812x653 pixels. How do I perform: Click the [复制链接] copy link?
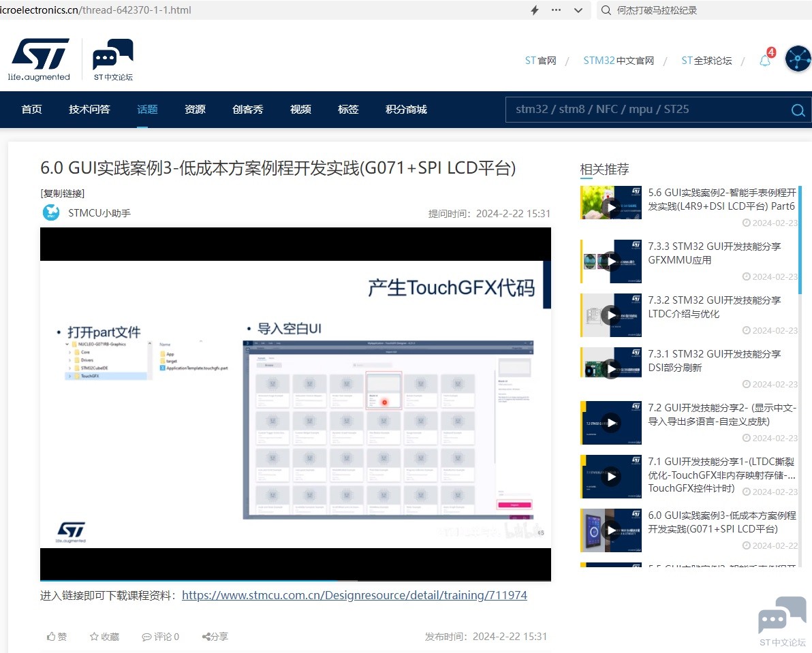coord(63,193)
